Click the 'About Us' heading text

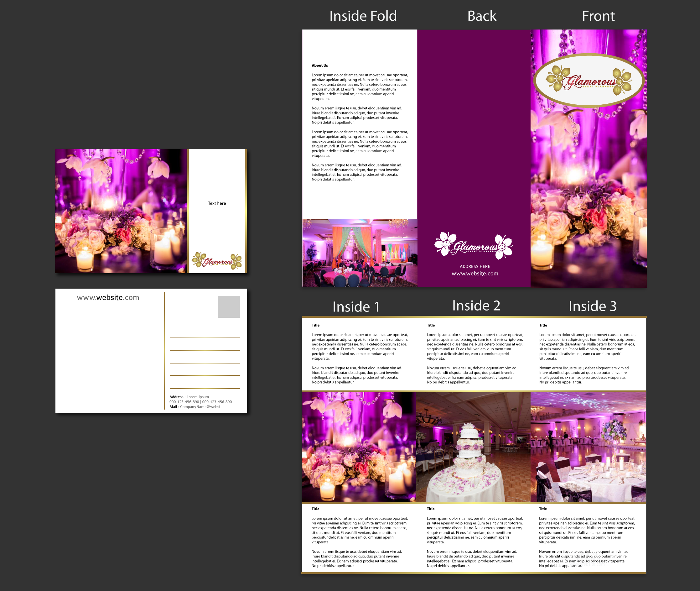pyautogui.click(x=320, y=65)
